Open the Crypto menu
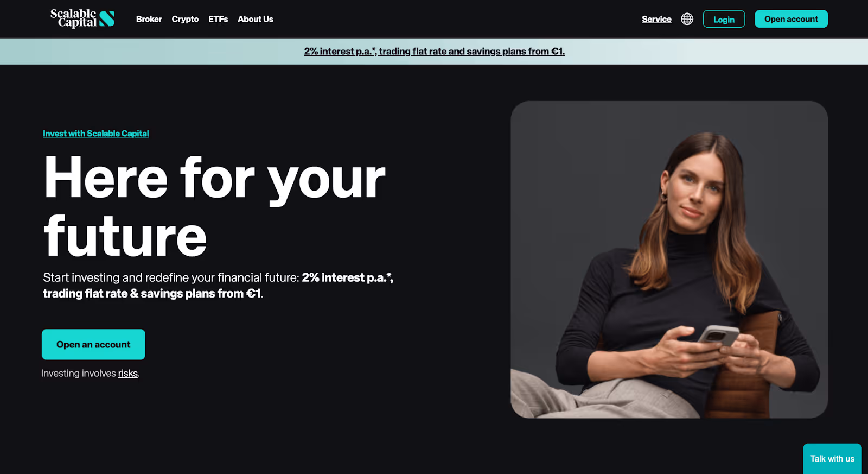 pyautogui.click(x=185, y=19)
